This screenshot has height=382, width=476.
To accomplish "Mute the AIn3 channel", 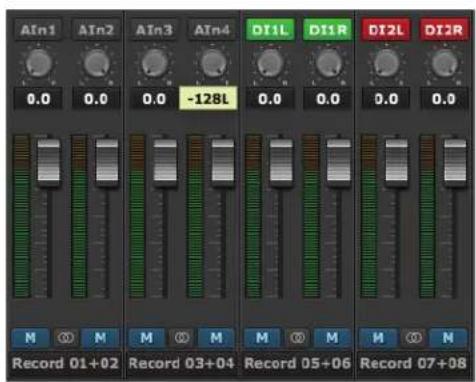I will coord(147,338).
